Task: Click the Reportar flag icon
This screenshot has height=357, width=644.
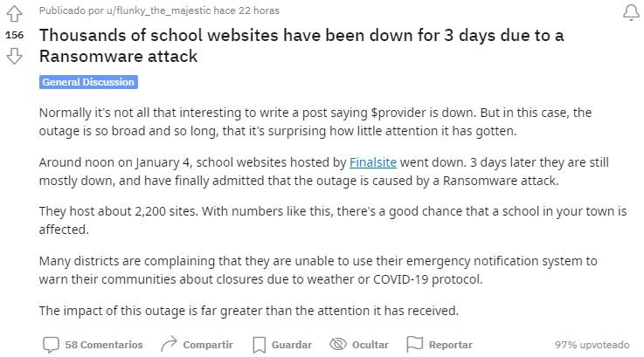Action: [414, 344]
